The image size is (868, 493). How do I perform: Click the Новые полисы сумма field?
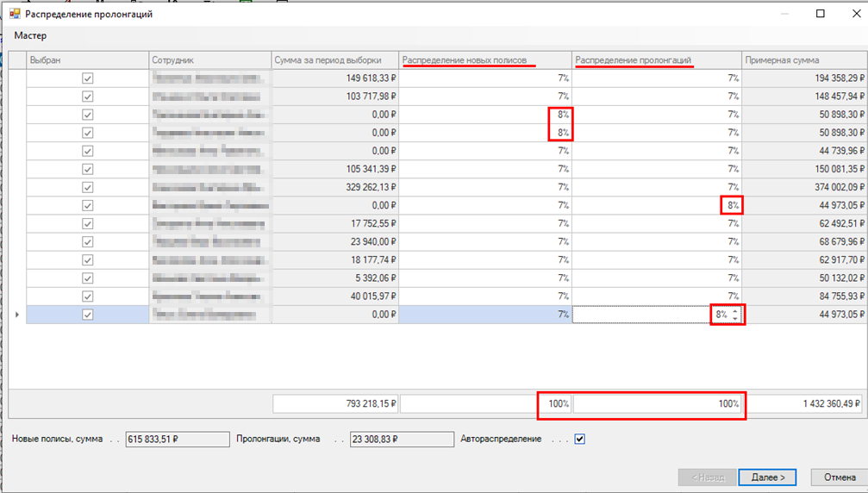point(165,440)
